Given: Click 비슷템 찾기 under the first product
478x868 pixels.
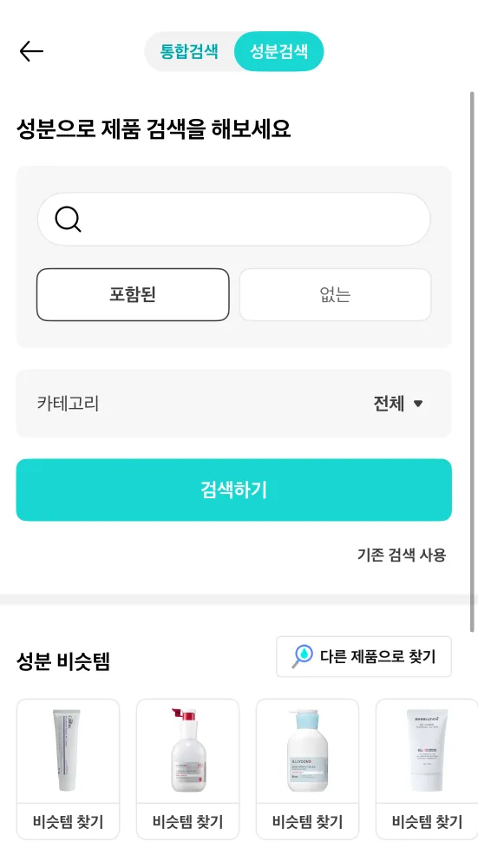Looking at the screenshot, I should pos(68,821).
